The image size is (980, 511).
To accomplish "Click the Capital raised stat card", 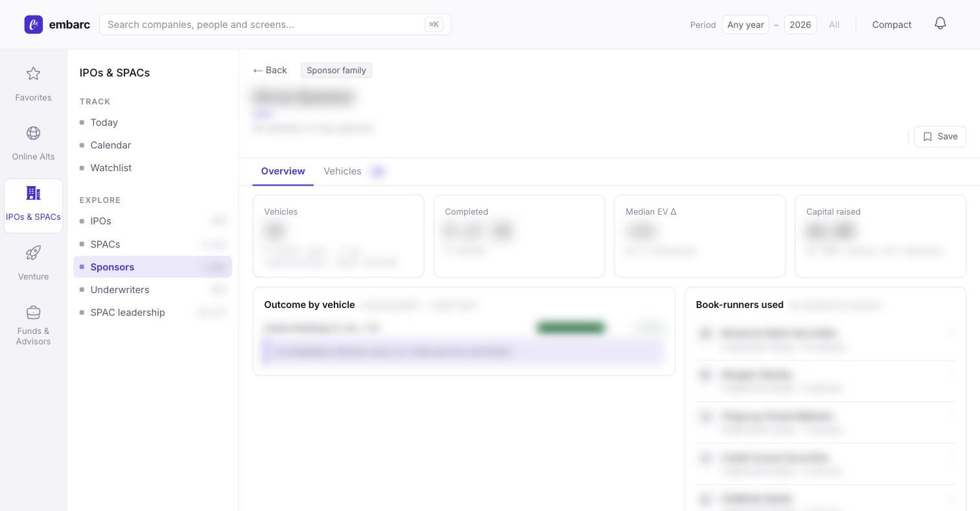I will point(880,236).
